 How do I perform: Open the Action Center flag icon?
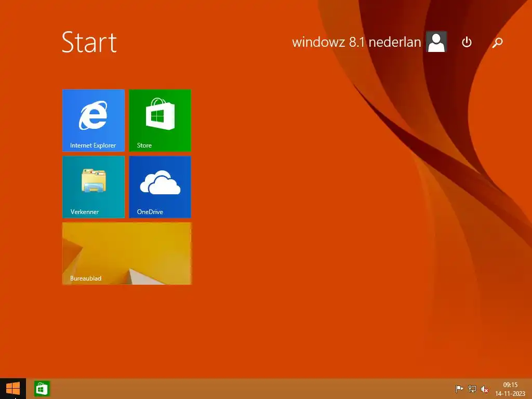(459, 389)
